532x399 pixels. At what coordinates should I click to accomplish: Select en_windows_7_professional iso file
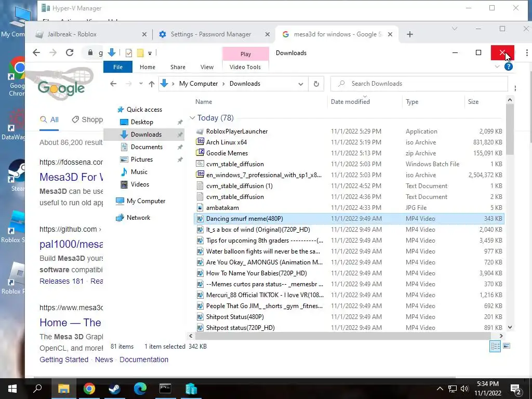point(349,175)
